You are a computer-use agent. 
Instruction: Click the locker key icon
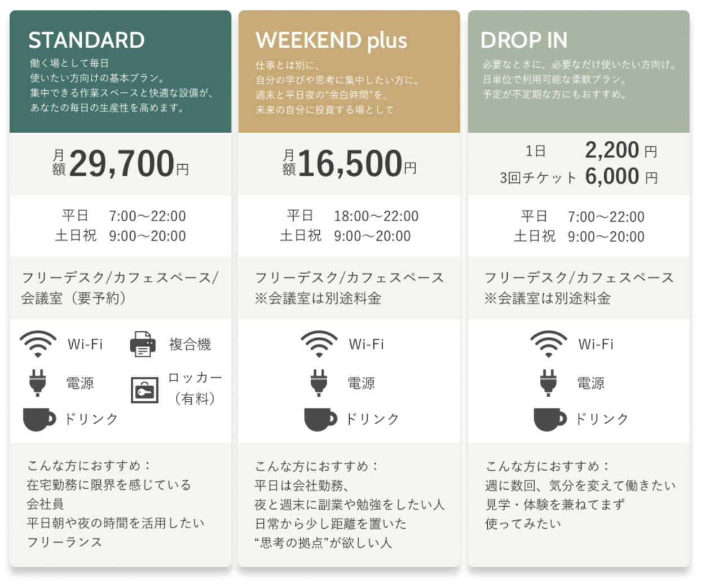tap(144, 389)
